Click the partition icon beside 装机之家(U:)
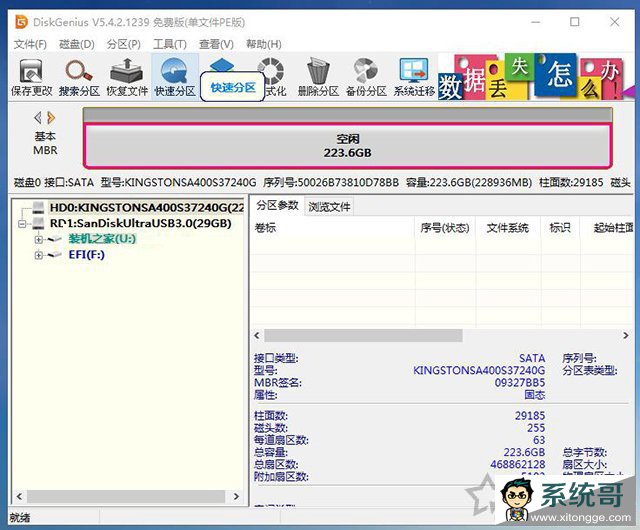Image resolution: width=640 pixels, height=530 pixels. coord(54,239)
